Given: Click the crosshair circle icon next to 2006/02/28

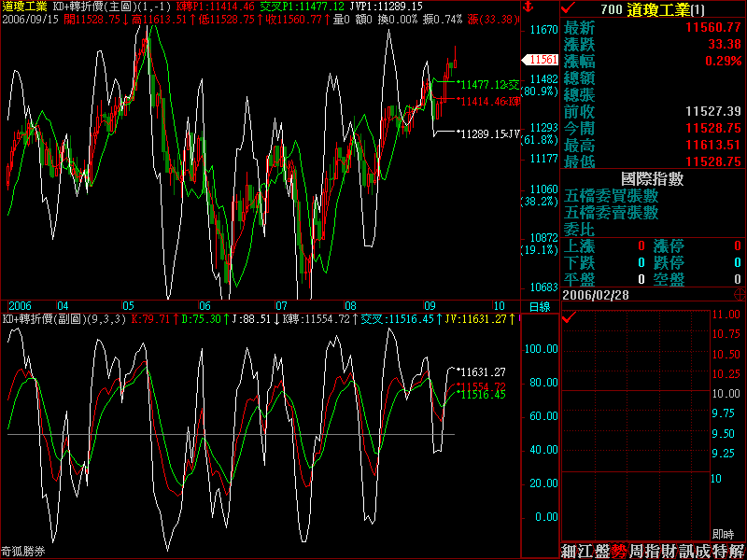Looking at the screenshot, I should pyautogui.click(x=740, y=293).
